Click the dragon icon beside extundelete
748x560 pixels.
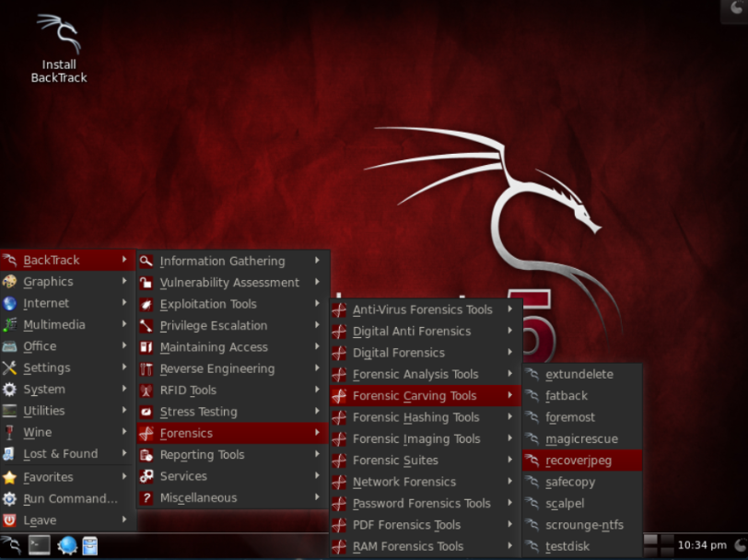coord(532,375)
